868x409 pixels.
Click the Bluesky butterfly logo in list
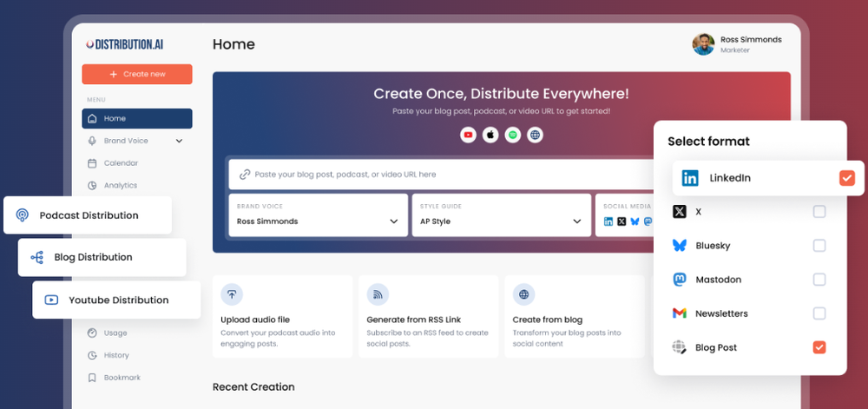680,246
